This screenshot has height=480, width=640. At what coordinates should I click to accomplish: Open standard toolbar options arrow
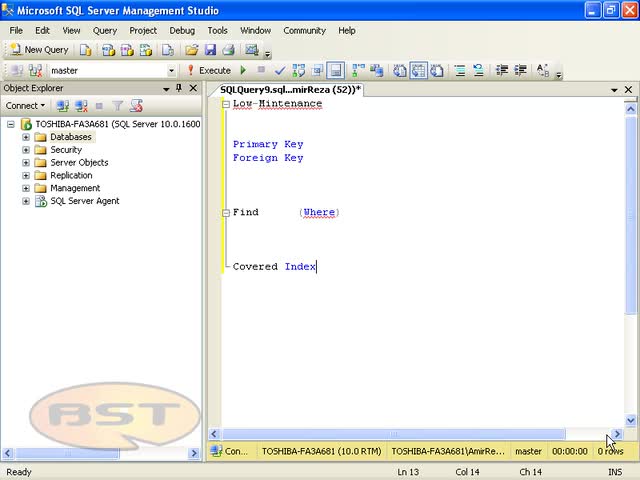(268, 54)
